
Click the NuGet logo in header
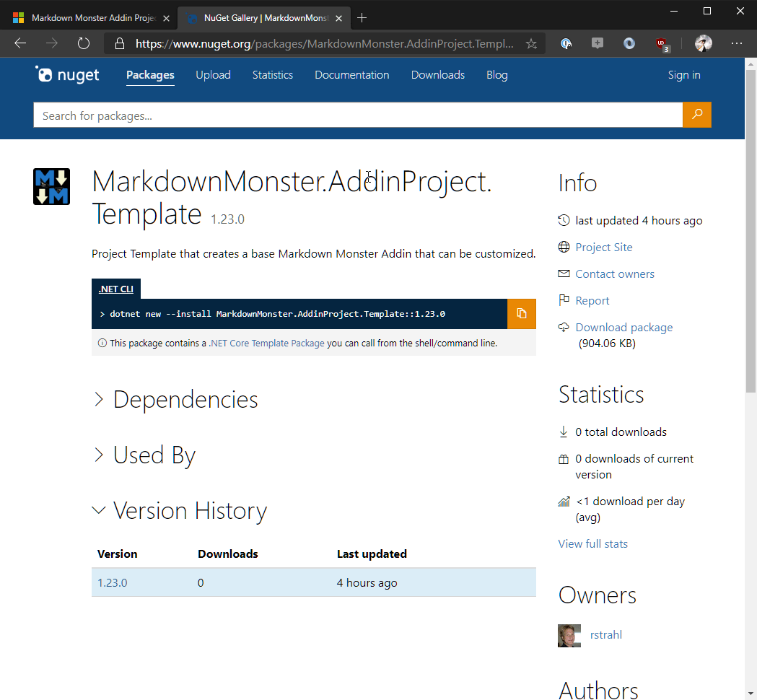(67, 75)
